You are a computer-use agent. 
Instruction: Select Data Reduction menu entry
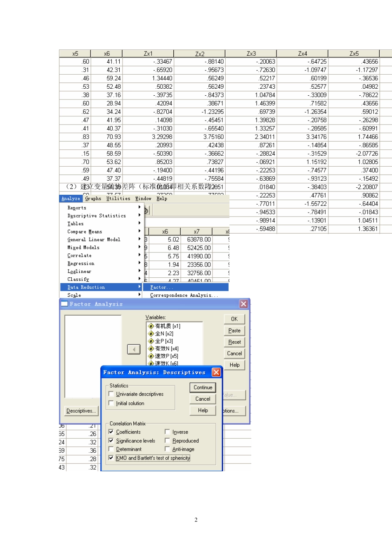(102, 287)
